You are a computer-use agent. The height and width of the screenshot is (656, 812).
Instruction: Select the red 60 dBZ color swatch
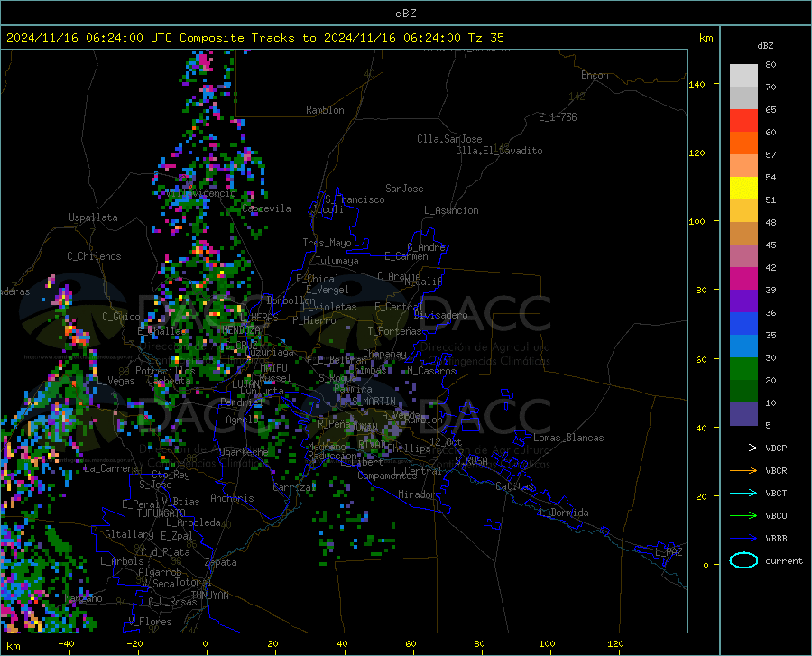click(743, 121)
